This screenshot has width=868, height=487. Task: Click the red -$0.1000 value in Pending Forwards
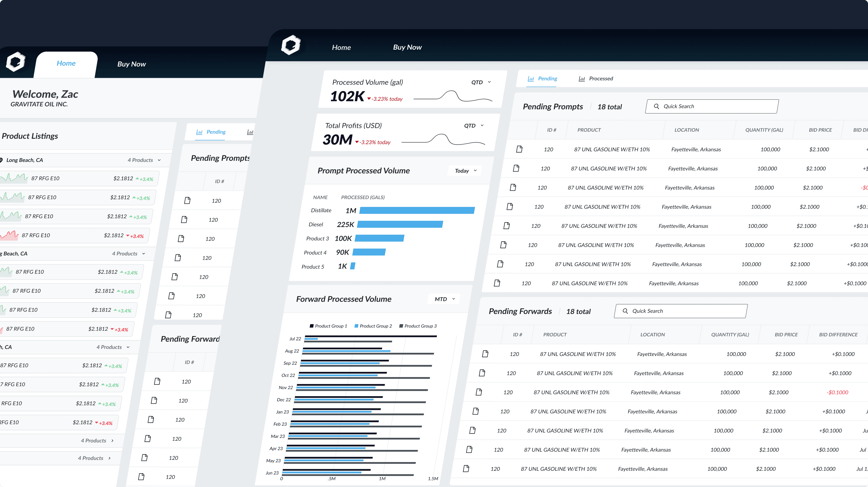(x=837, y=392)
